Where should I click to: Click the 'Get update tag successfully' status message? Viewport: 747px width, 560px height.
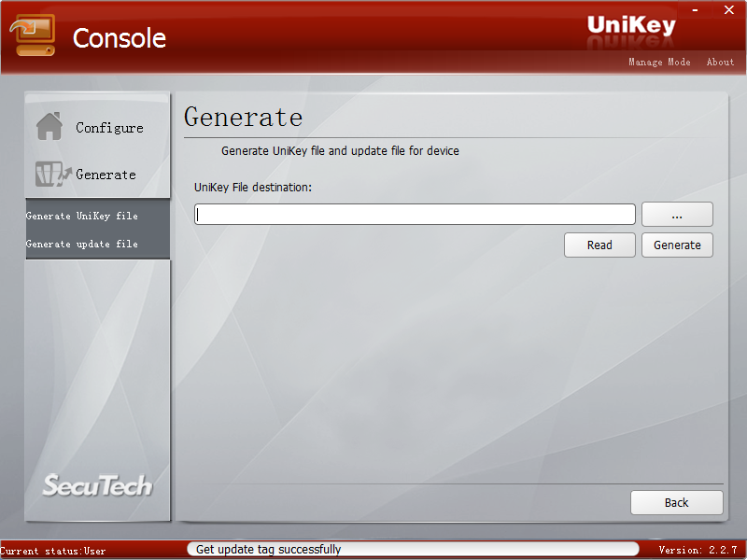point(269,550)
